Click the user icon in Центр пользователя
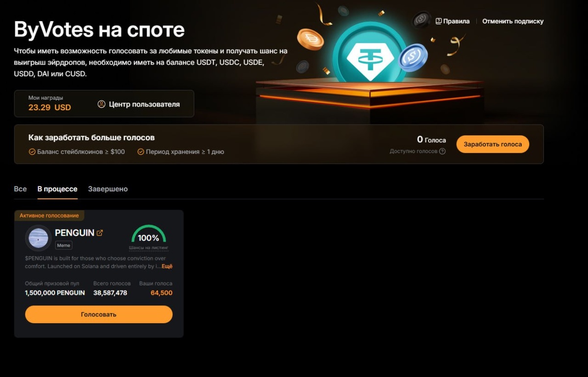The height and width of the screenshot is (377, 588). (x=101, y=104)
